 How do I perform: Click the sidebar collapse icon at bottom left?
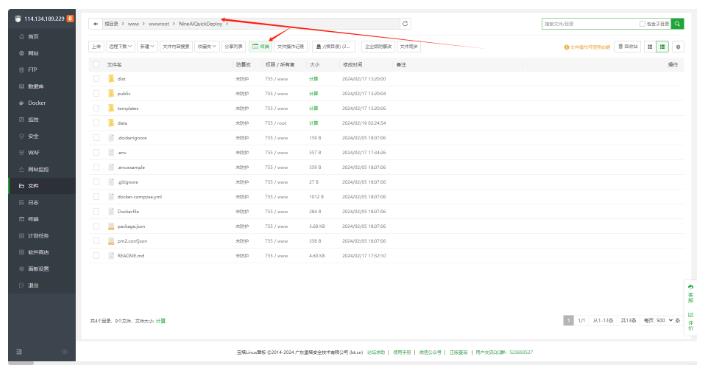coord(19,352)
